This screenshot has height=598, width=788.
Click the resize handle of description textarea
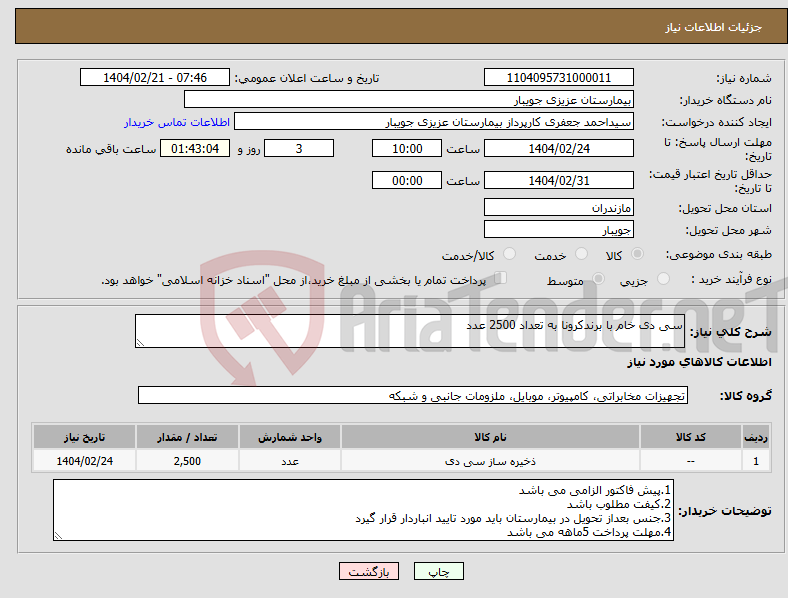pyautogui.click(x=140, y=343)
